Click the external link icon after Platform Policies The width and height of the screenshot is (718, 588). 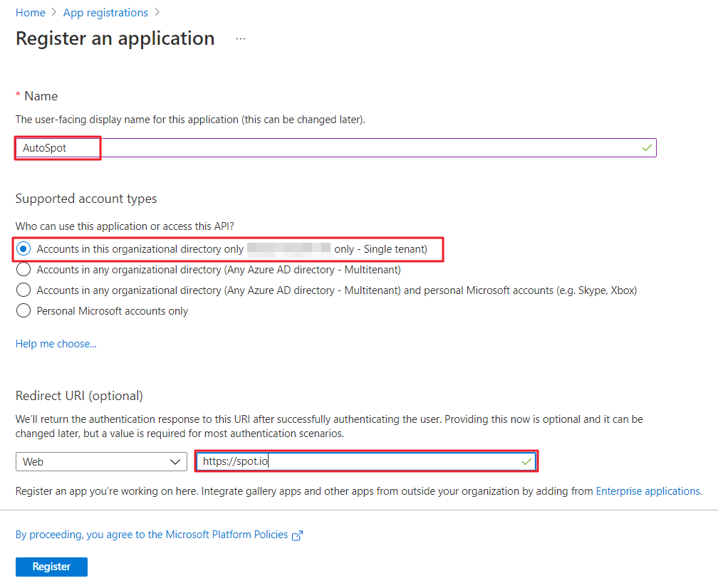[298, 535]
